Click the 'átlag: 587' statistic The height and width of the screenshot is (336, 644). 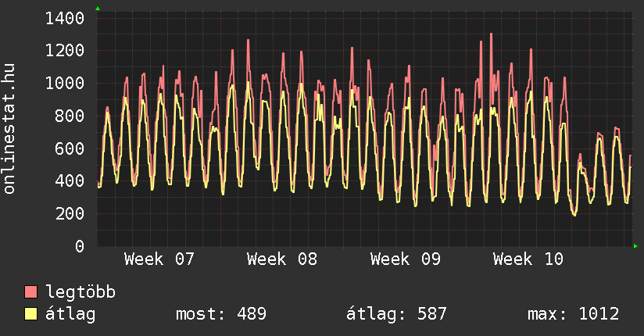click(x=396, y=314)
